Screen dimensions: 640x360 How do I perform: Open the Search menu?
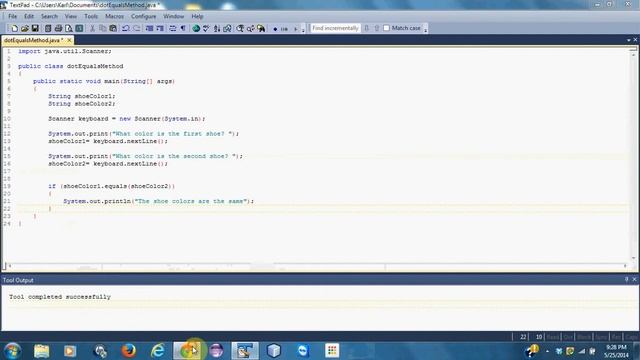[x=49, y=16]
